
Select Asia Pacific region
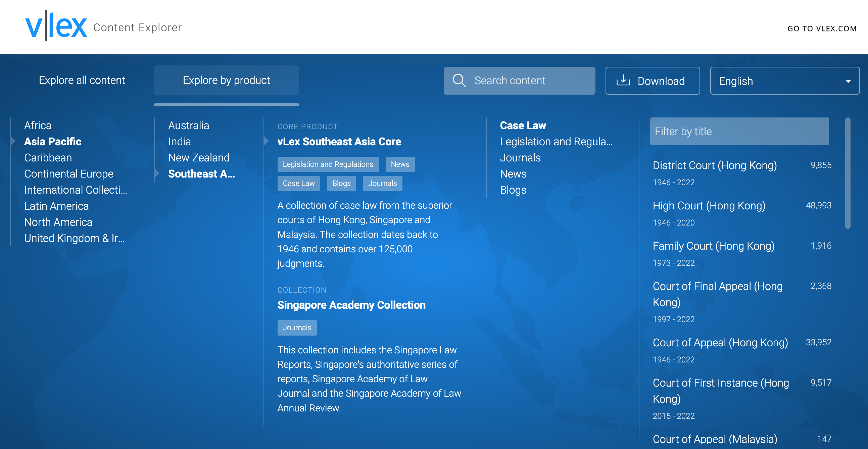(x=53, y=142)
